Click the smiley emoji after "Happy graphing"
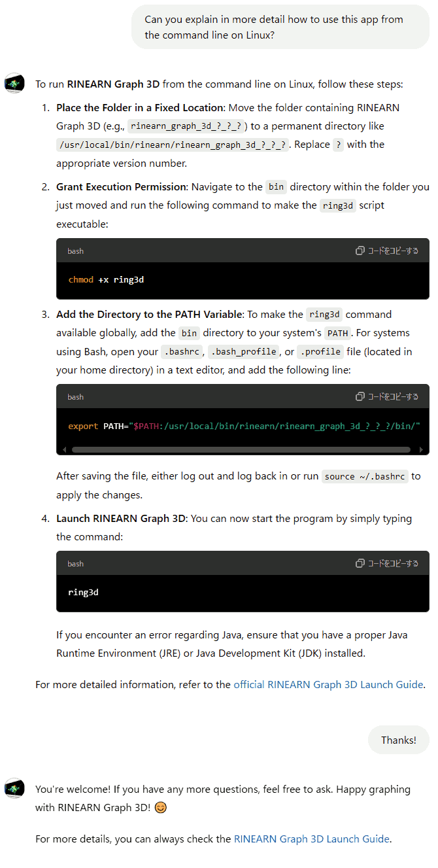Image resolution: width=438 pixels, height=868 pixels. 160,808
